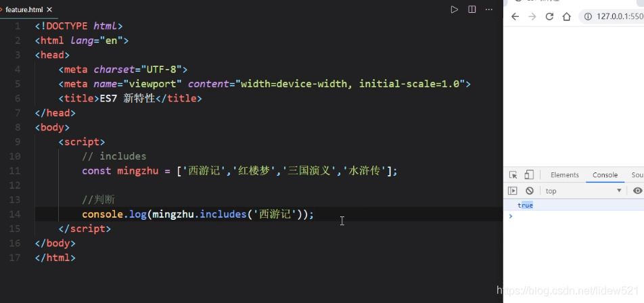644x303 pixels.
Task: Click the '水浒传' string in array
Action: [x=363, y=171]
